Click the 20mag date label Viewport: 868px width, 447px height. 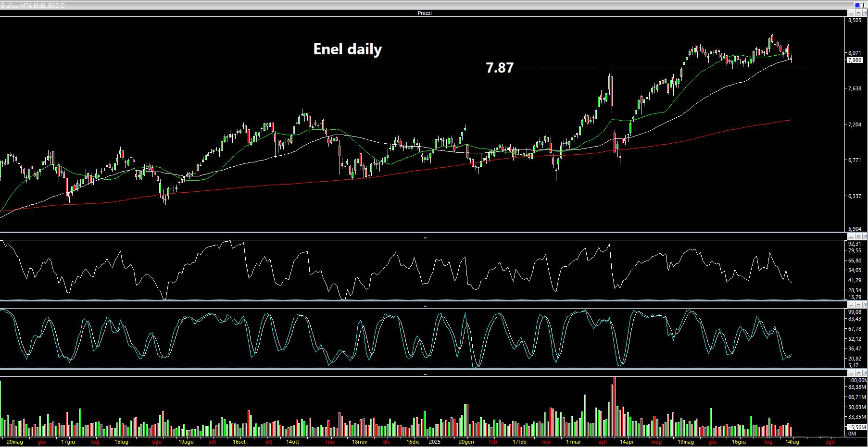pyautogui.click(x=14, y=442)
